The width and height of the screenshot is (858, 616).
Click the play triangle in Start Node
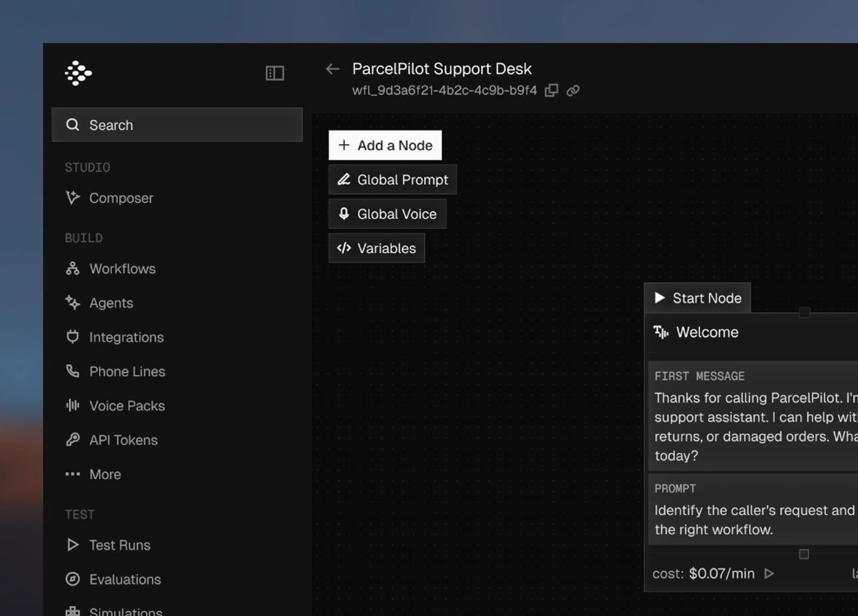(660, 298)
